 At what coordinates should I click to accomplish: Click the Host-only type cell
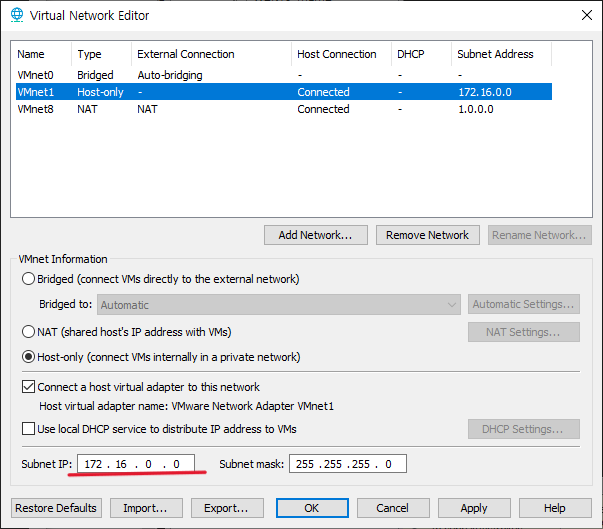coord(100,92)
